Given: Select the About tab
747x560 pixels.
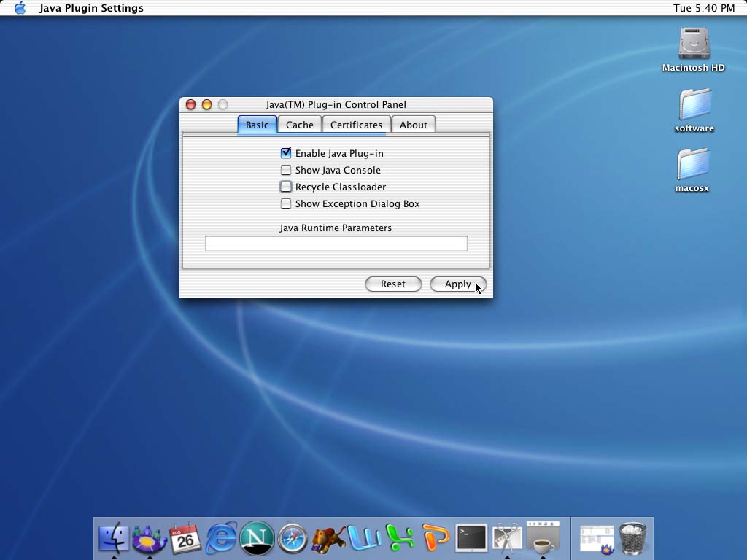Looking at the screenshot, I should click(x=413, y=125).
